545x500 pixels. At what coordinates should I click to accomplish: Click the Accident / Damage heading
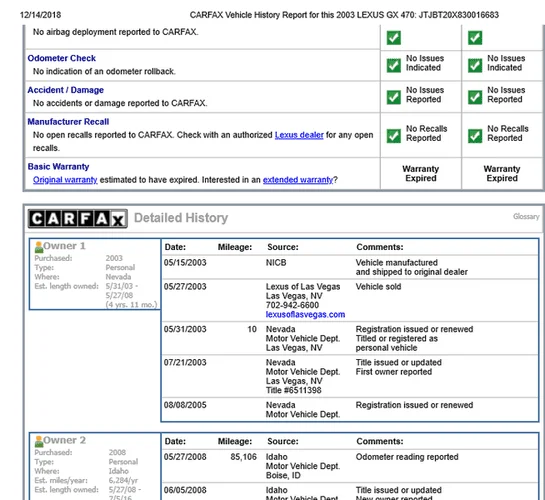(65, 90)
